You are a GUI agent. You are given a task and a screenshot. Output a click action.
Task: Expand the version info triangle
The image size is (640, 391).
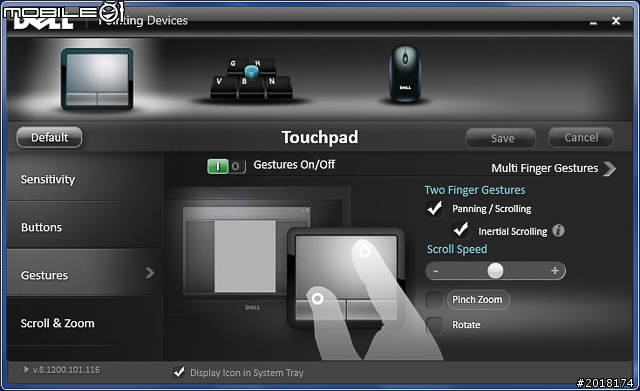click(x=26, y=369)
